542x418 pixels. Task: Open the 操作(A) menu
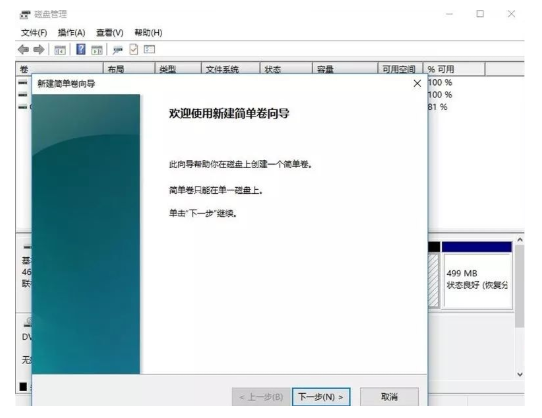tap(71, 32)
